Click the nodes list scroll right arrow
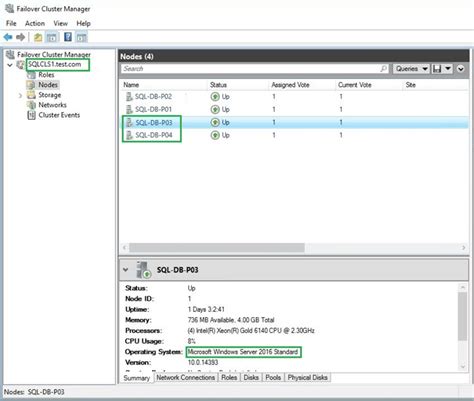This screenshot has height=401, width=474. [x=463, y=248]
